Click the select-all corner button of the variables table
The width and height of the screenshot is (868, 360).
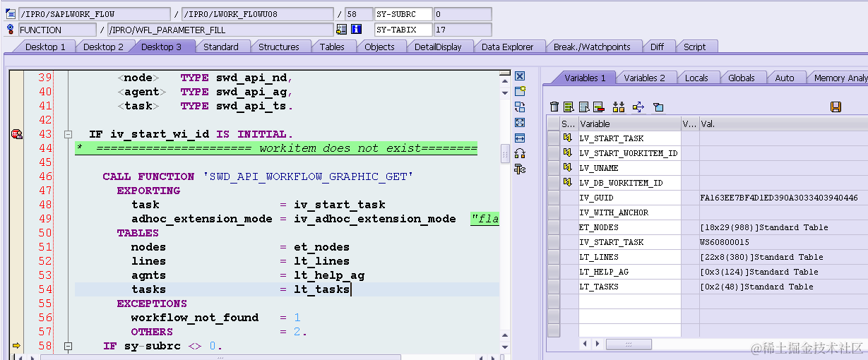click(554, 124)
